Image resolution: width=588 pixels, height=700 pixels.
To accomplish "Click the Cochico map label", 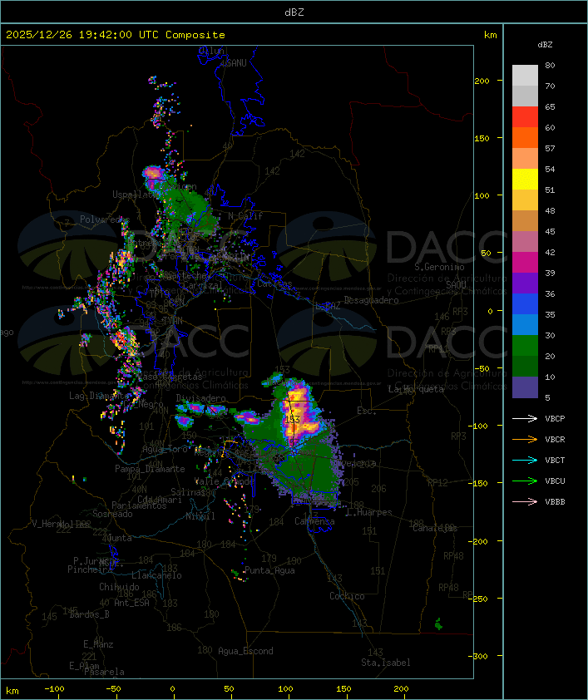I will coord(347,596).
